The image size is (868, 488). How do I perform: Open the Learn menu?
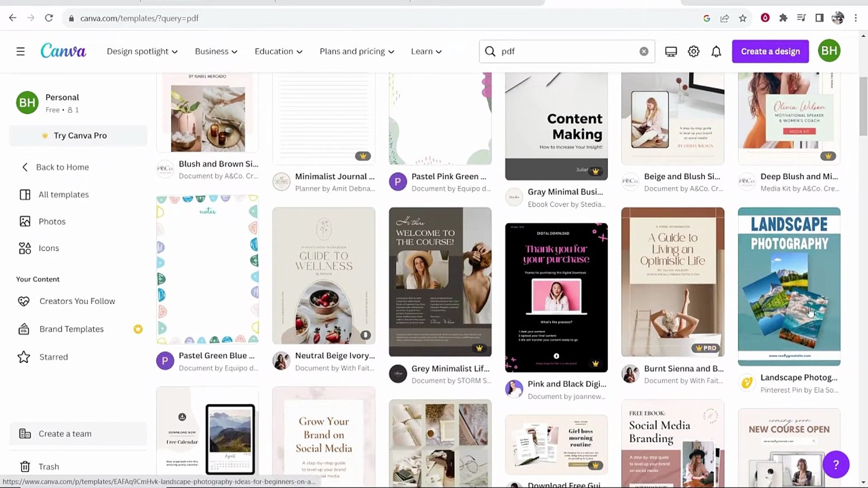point(425,51)
